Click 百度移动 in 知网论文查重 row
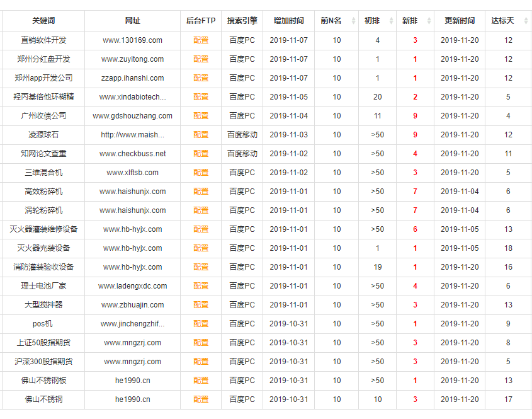Viewport: 532px width, 419px height. [242, 154]
